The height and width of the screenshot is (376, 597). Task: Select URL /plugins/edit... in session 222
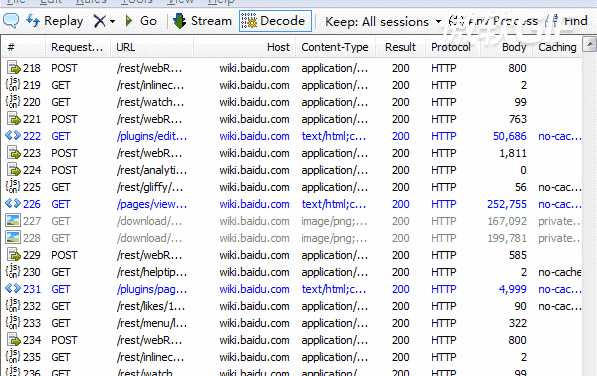pos(152,136)
